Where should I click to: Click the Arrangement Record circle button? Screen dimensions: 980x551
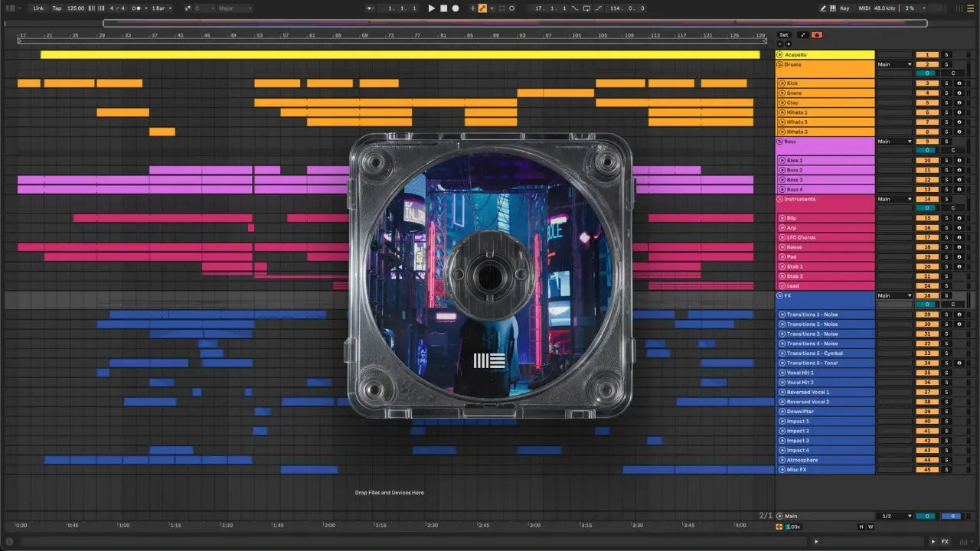tap(456, 8)
